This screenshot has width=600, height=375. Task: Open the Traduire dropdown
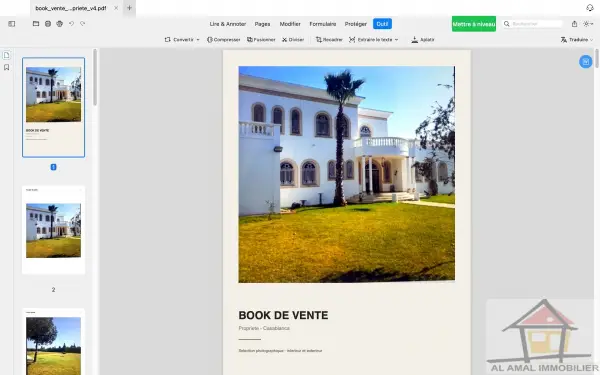click(577, 39)
